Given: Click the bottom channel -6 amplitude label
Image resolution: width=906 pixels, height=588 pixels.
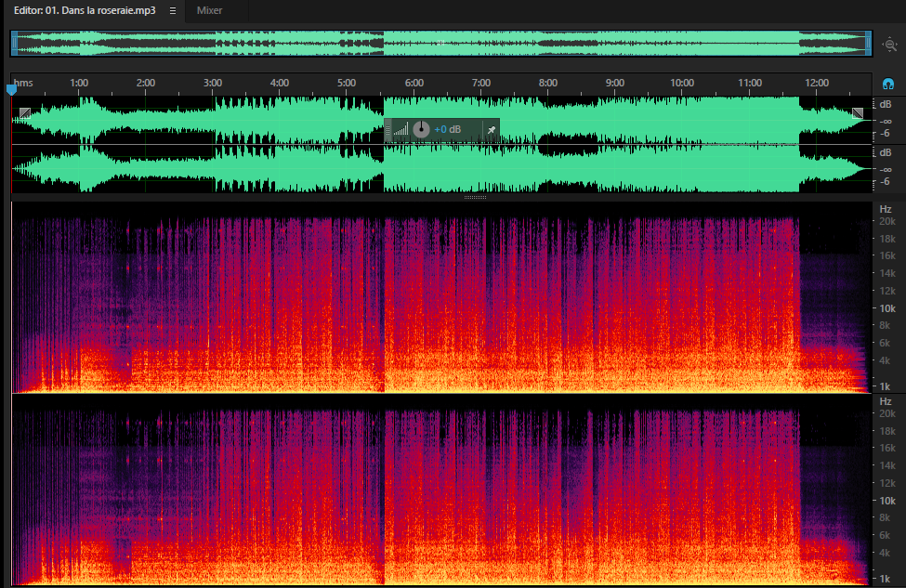Looking at the screenshot, I should click(886, 182).
